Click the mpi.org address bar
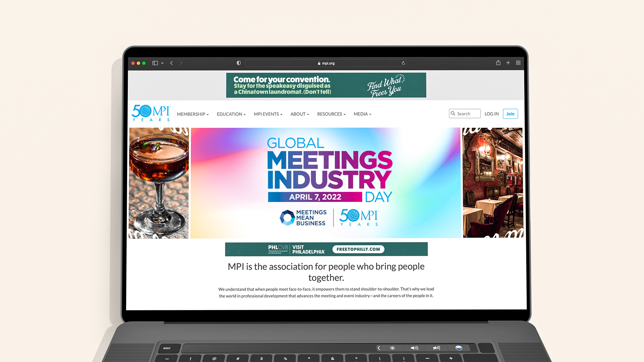The height and width of the screenshot is (362, 644). tap(326, 63)
